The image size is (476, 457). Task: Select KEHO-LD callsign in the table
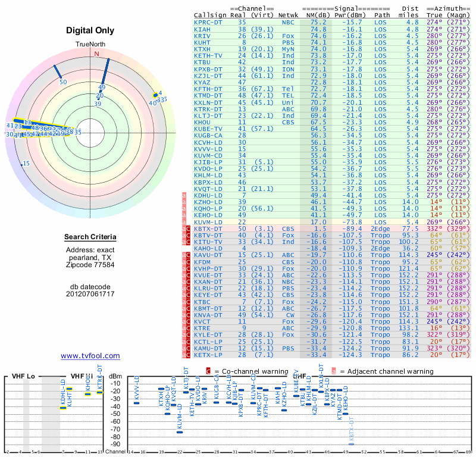208,215
